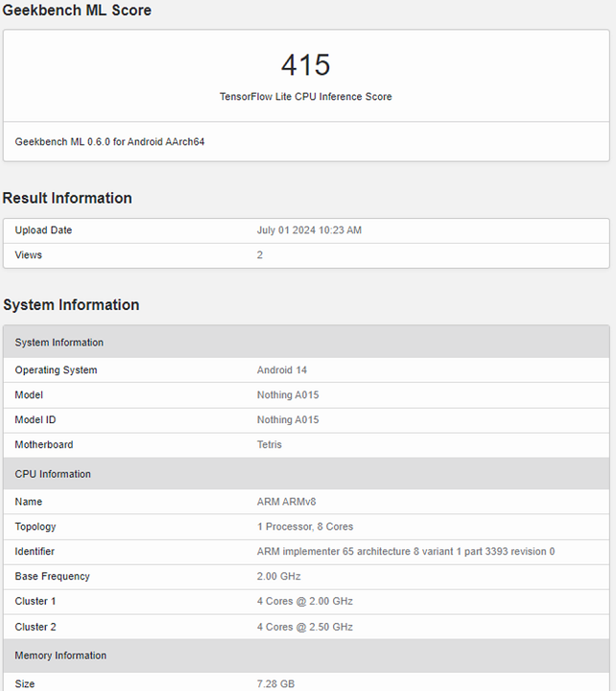This screenshot has width=616, height=691.
Task: Click the Result Information heading
Action: (67, 198)
